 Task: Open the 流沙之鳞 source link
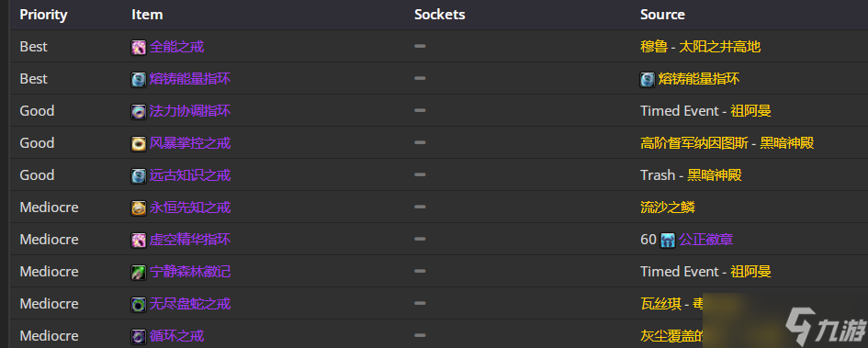click(x=668, y=207)
